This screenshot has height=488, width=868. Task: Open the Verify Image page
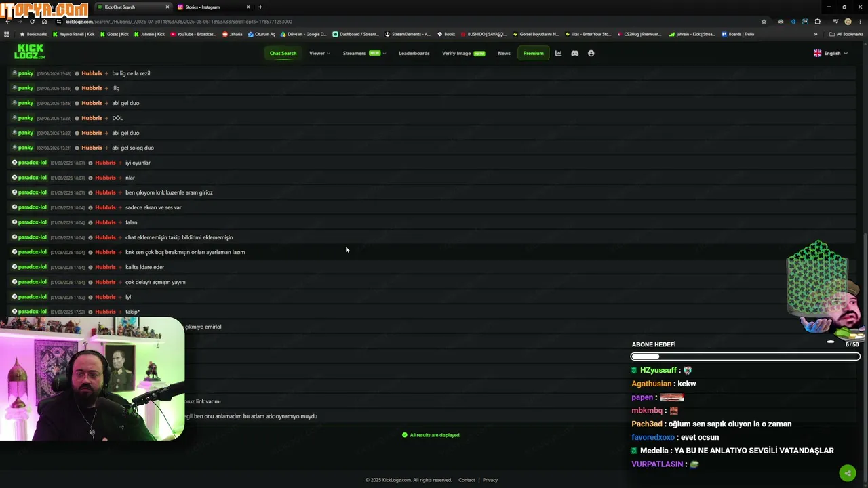(463, 53)
